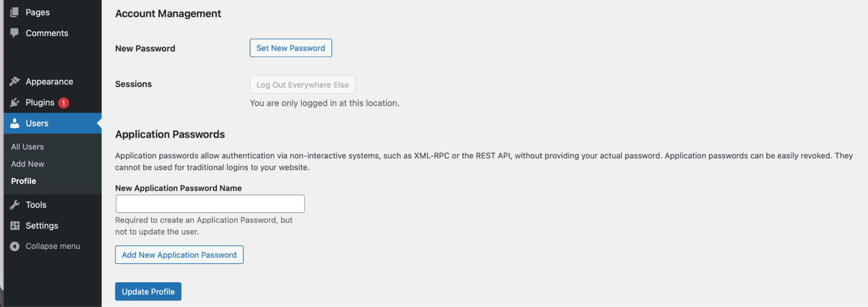This screenshot has width=868, height=307.
Task: Click the Update Profile button
Action: click(x=148, y=291)
